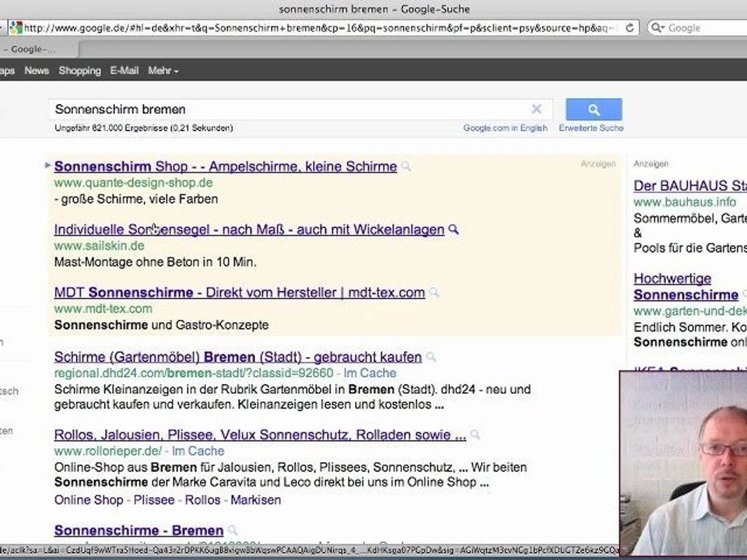Viewport: 747px width, 560px height.
Task: Open E-Mail in the Google top bar
Action: pos(124,71)
